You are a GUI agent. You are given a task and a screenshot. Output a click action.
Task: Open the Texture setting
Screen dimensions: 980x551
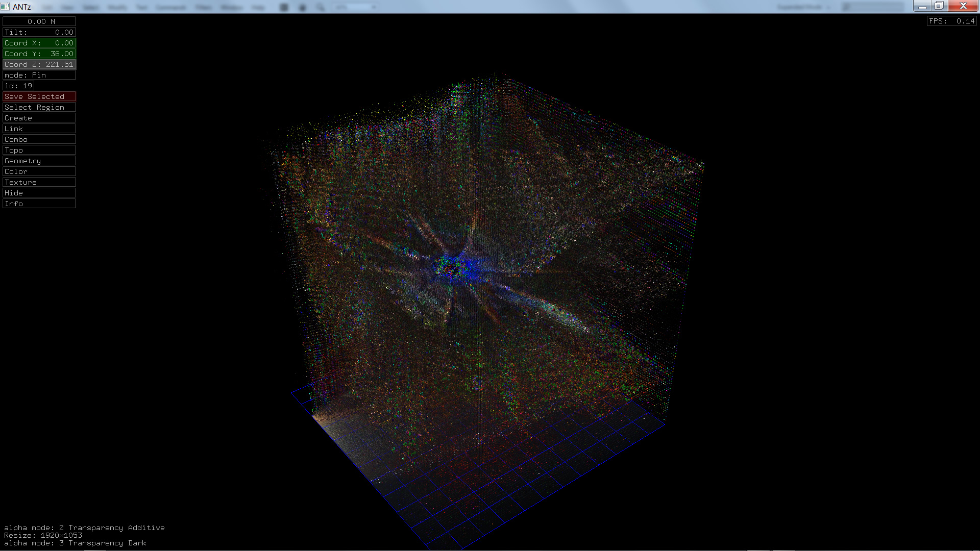[x=39, y=182]
